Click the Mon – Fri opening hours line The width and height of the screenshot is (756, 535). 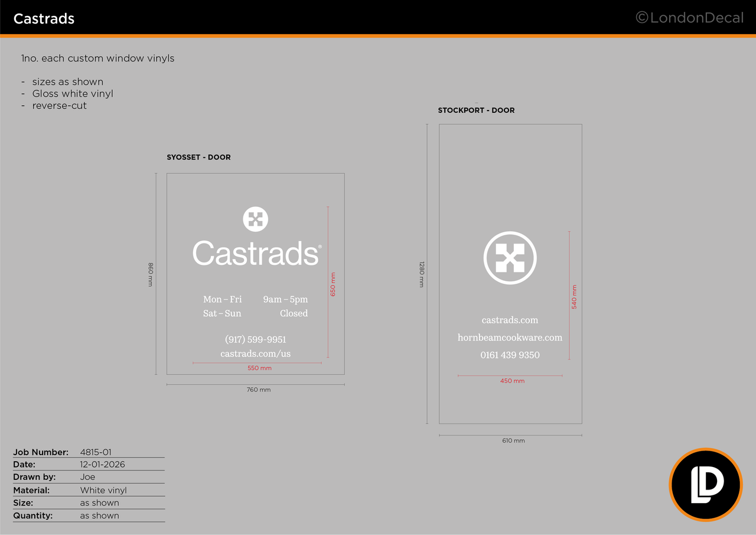pos(256,299)
